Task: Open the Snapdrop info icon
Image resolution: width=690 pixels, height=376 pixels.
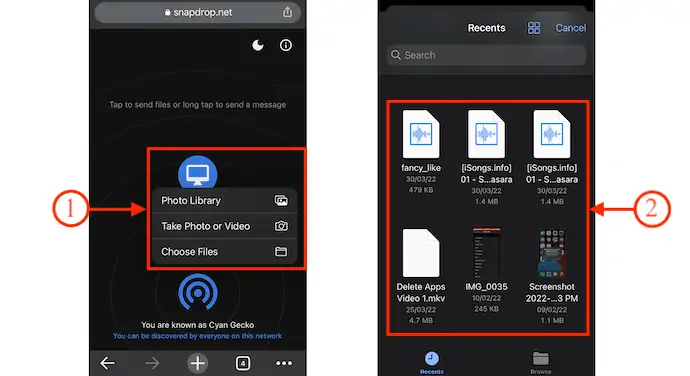Action: tap(286, 45)
